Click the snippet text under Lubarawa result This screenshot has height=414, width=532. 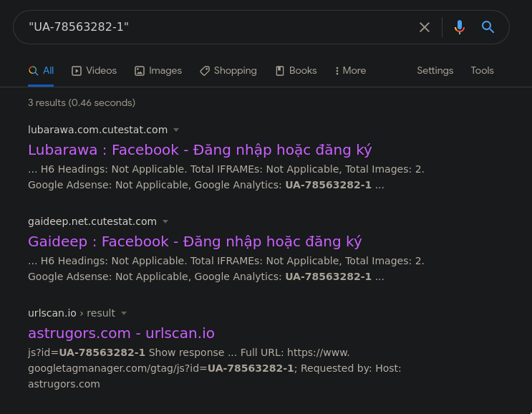226,177
